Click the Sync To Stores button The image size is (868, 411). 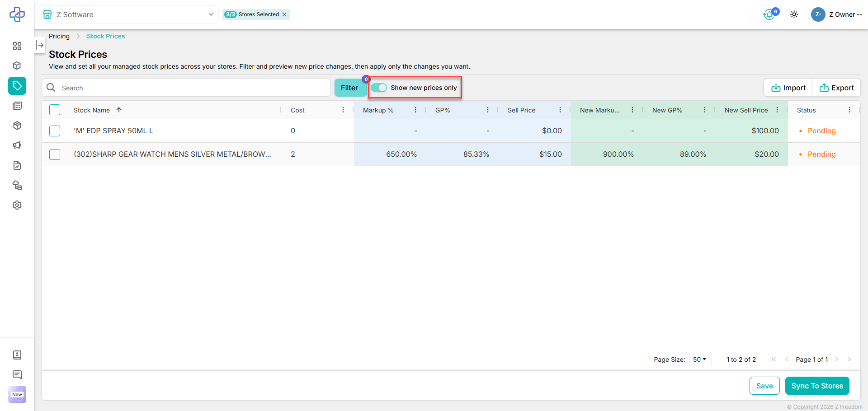click(x=817, y=386)
